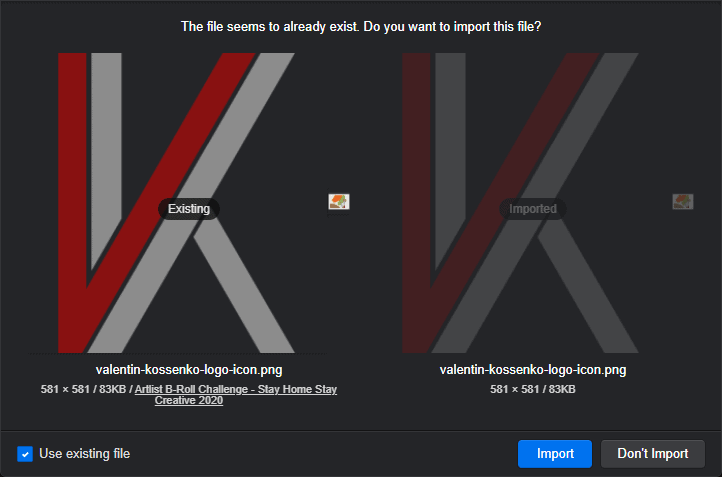Image resolution: width=722 pixels, height=477 pixels.
Task: Click the existing valentin-kossenko-logo-icon.png filename
Action: pos(189,370)
